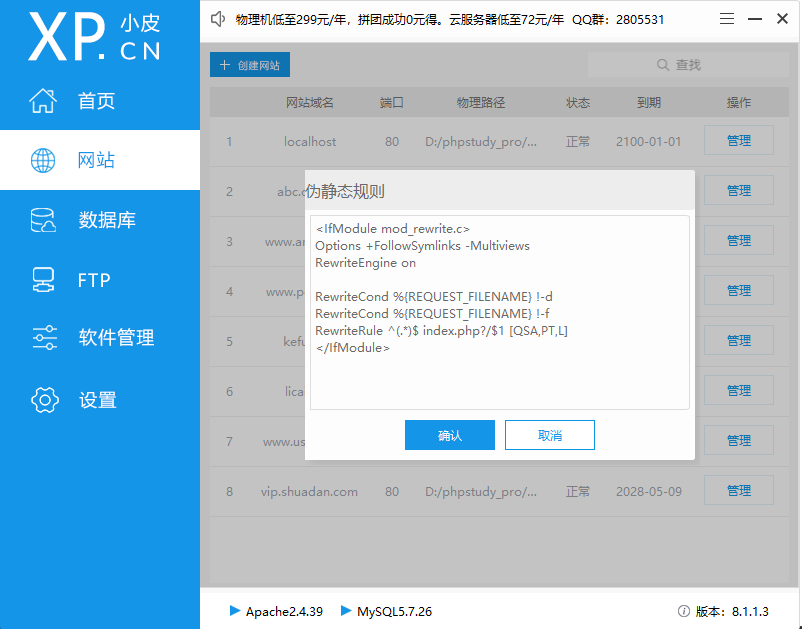Screen dimensions: 802x629
Task: Open 管理 dropdown in row 6
Action: click(739, 391)
